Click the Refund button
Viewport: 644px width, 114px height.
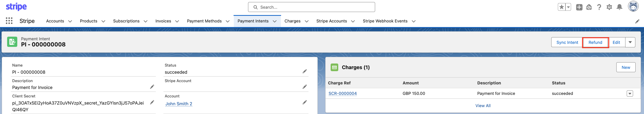[595, 42]
